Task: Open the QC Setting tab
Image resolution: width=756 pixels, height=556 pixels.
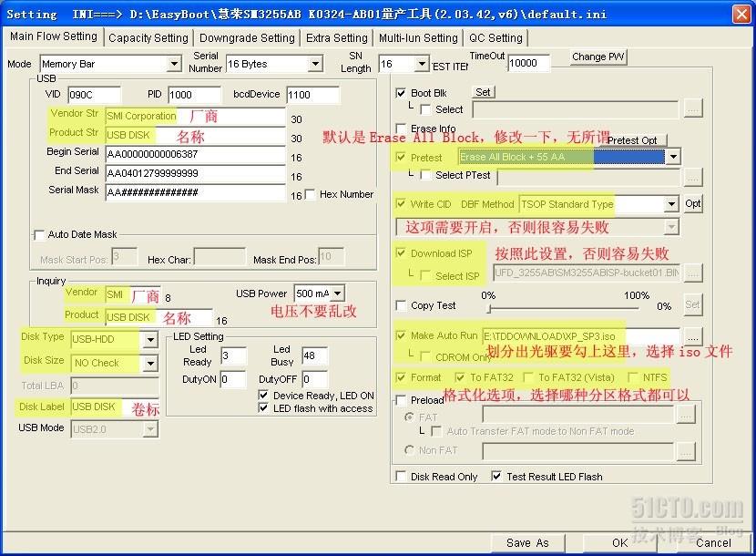Action: click(495, 38)
